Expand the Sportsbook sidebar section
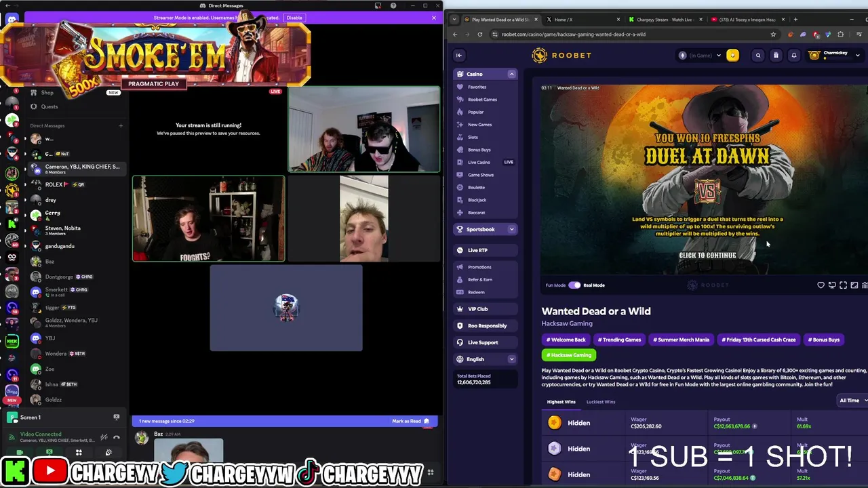The width and height of the screenshot is (868, 488). (511, 229)
